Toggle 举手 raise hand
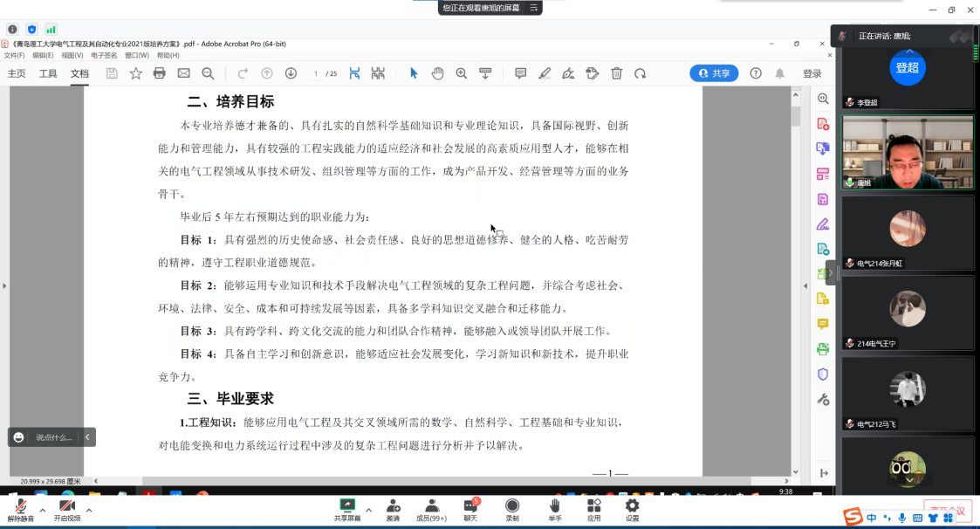Viewport: 980px width, 529px height. pos(554,510)
